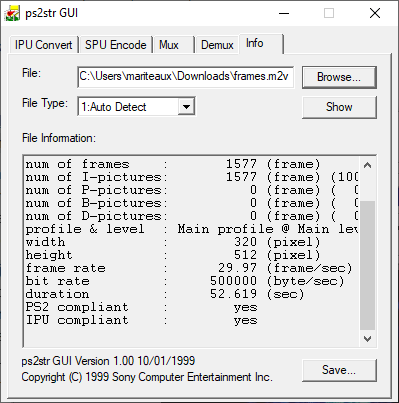Click the frame rate 29.97 row
399x403 pixels.
pos(189,268)
